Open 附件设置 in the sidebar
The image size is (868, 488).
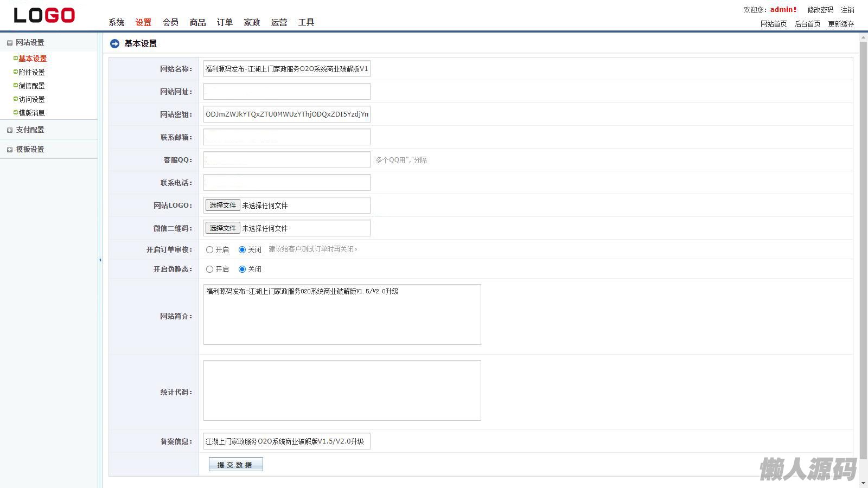tap(31, 72)
